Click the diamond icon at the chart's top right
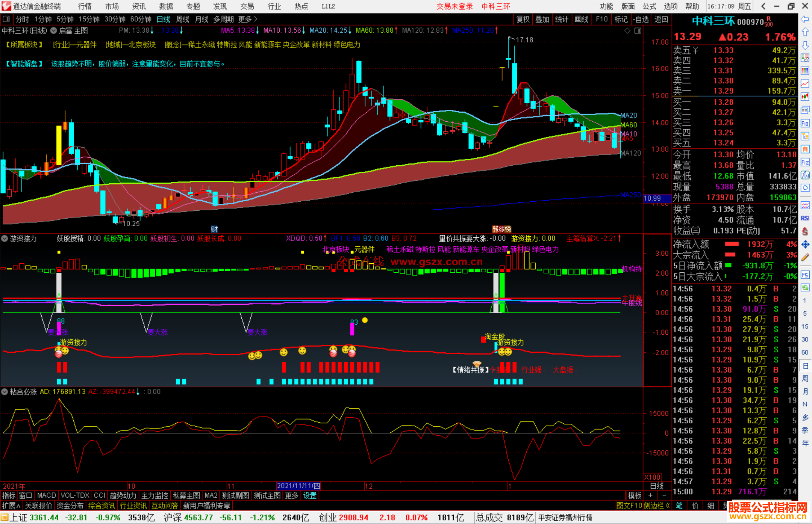Viewport: 812px width, 524px height. (627, 31)
